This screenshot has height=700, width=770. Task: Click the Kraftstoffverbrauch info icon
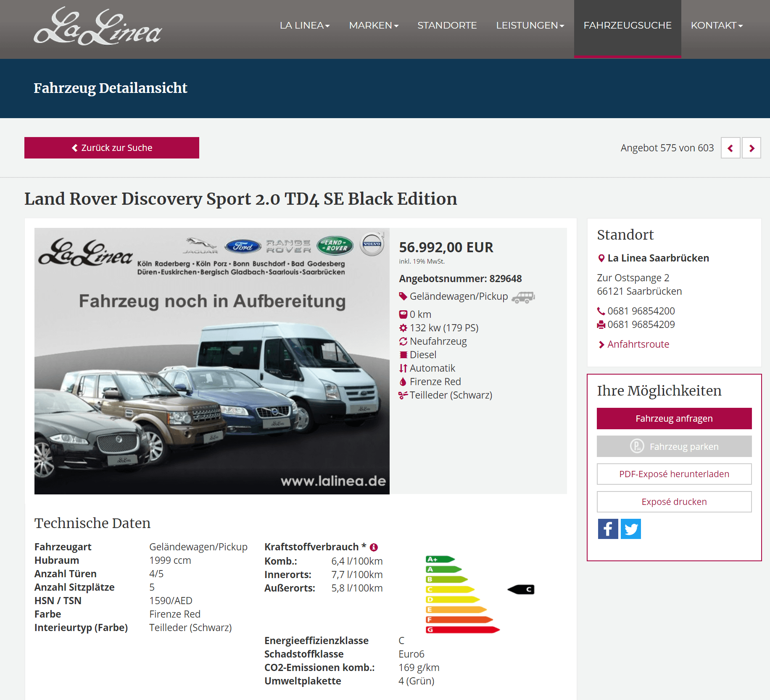coord(374,547)
